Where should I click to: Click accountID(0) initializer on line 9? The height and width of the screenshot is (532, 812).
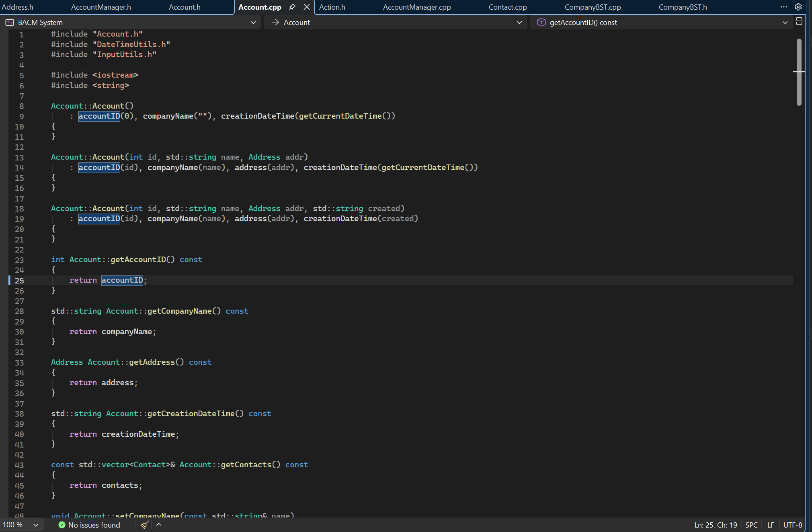pos(106,116)
